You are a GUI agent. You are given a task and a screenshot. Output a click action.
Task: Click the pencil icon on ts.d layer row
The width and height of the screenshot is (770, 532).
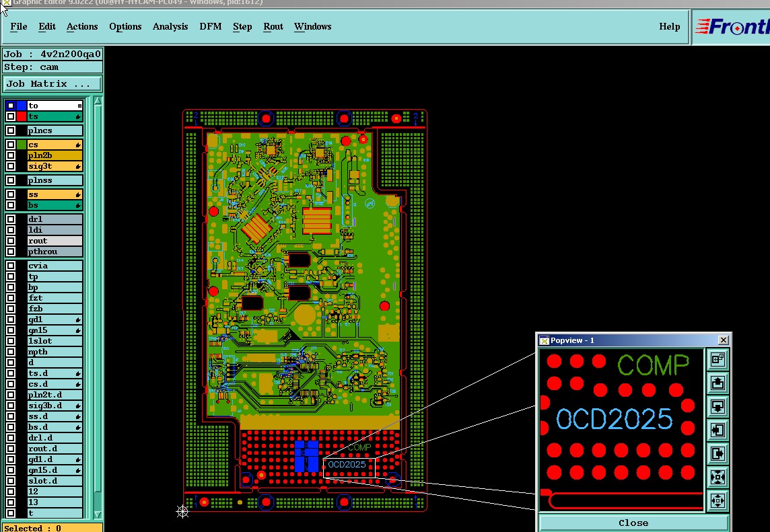tap(78, 373)
